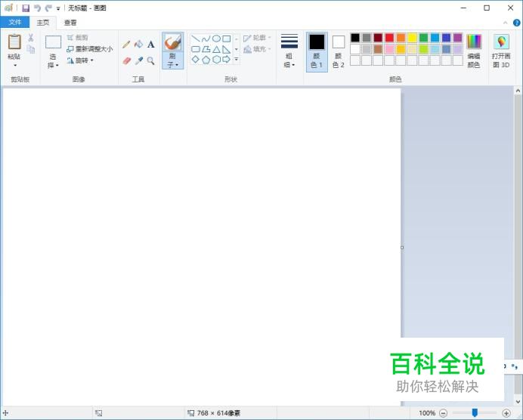Pick the pink color swatch
Screen dimensions: 523x420
pyautogui.click(x=389, y=49)
